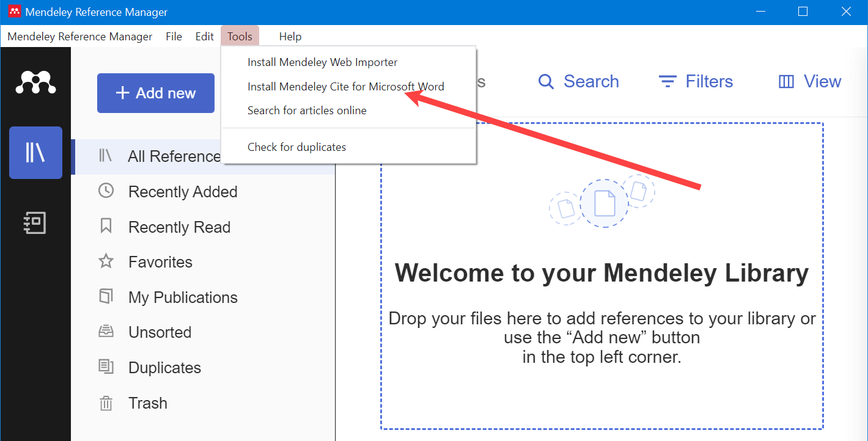Select Install Mendeley Cite for Microsoft Word

[345, 86]
